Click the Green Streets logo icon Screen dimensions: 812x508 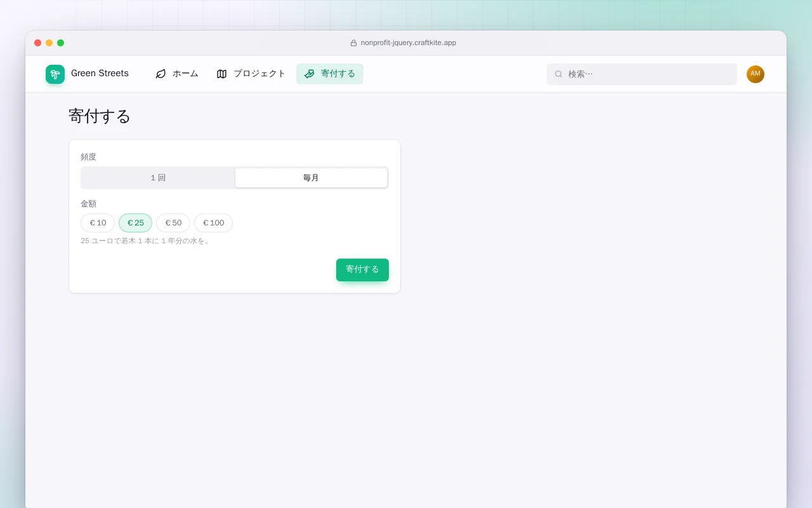[55, 74]
